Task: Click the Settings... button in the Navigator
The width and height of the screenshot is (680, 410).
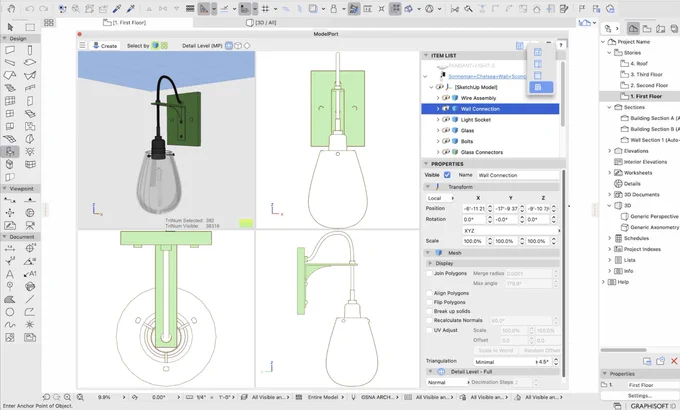Action: [639, 396]
